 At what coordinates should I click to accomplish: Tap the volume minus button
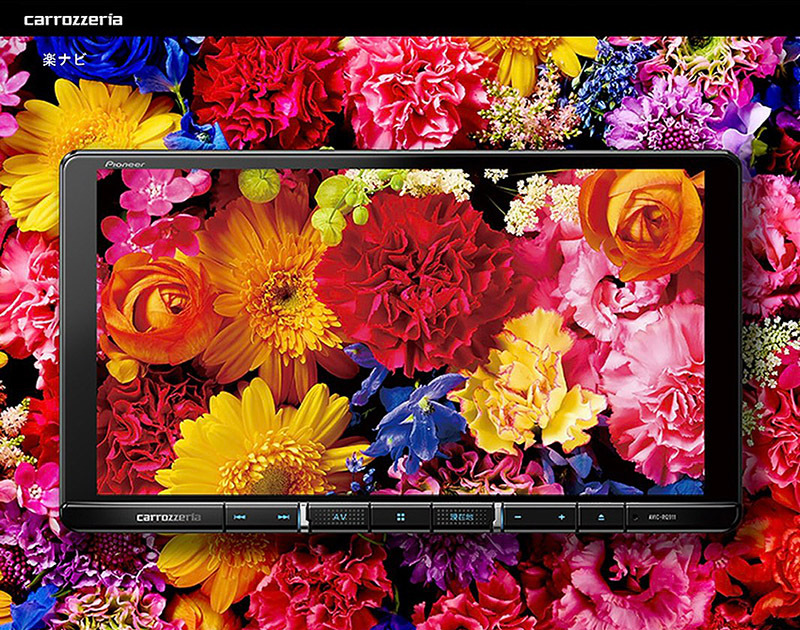pyautogui.click(x=518, y=517)
